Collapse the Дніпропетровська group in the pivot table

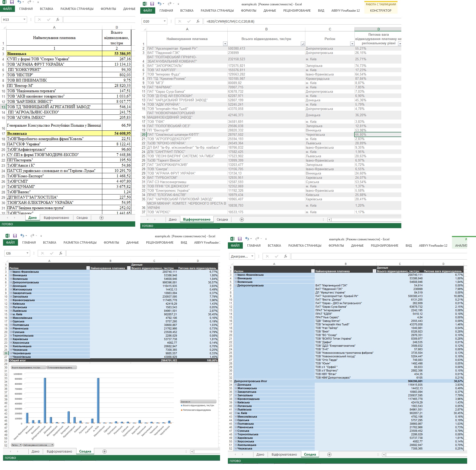point(236,285)
